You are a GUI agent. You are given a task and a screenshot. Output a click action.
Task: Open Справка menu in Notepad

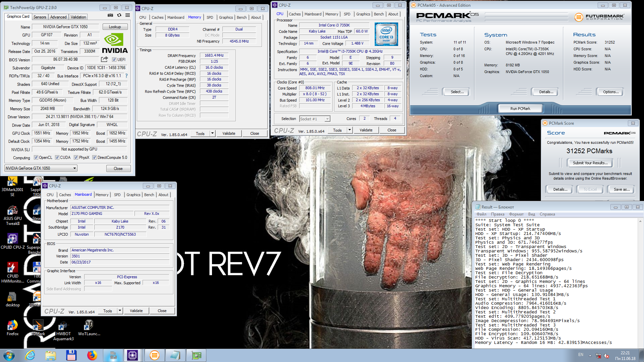[547, 214]
